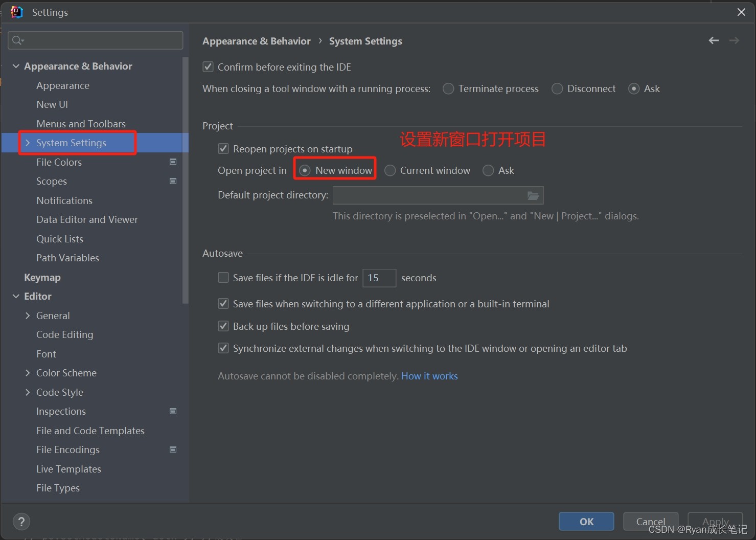The image size is (756, 540).
Task: Select New window for opening projects
Action: point(305,171)
